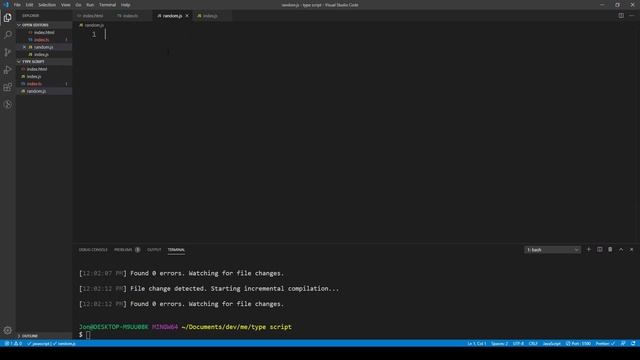Open the Help menu
Viewport: 640px width, 360px height.
pyautogui.click(x=125, y=5)
